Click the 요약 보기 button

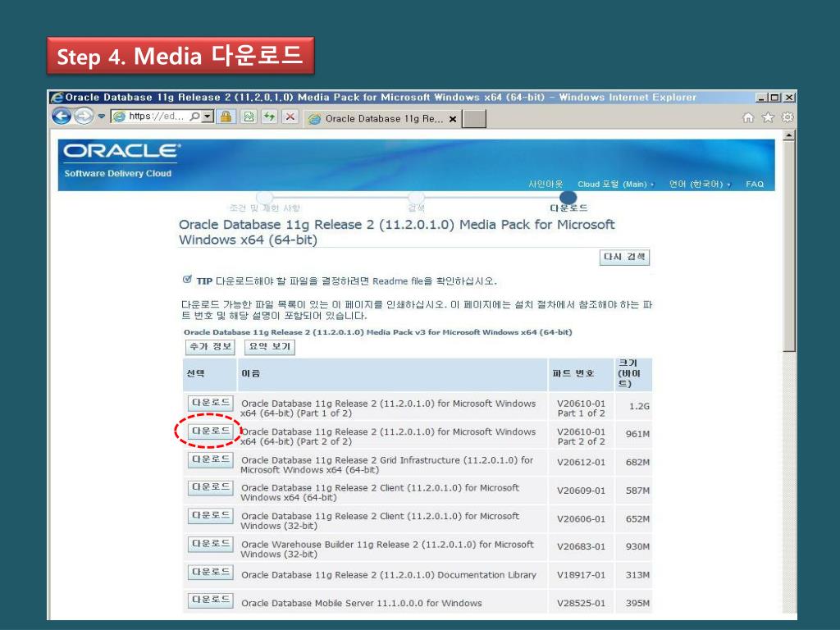click(269, 347)
